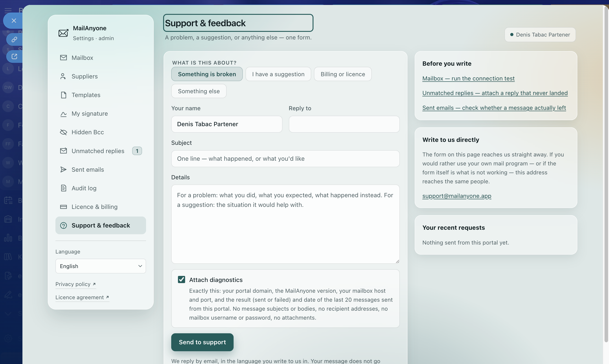609x364 pixels.
Task: Close the settings panel with the X button
Action: (14, 21)
